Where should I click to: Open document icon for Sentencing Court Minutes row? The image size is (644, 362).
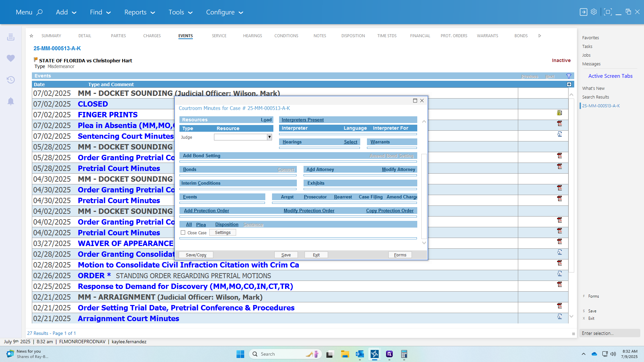click(x=559, y=134)
